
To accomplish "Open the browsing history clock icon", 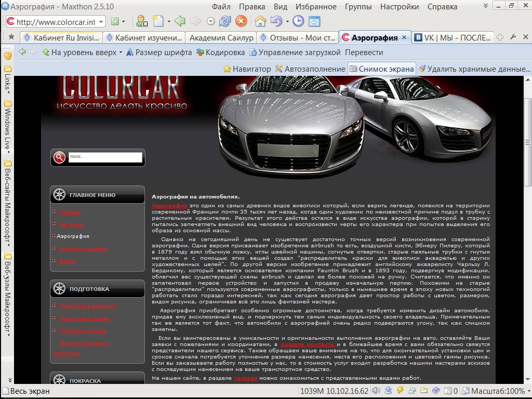I will 298,21.
